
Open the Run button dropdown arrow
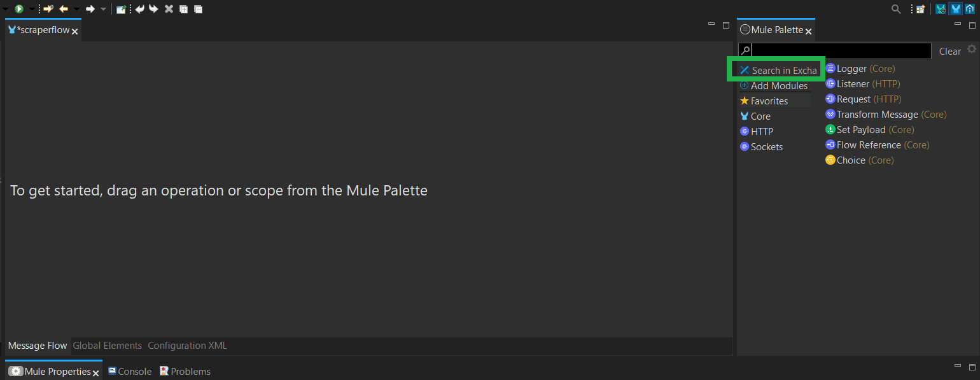click(x=31, y=9)
